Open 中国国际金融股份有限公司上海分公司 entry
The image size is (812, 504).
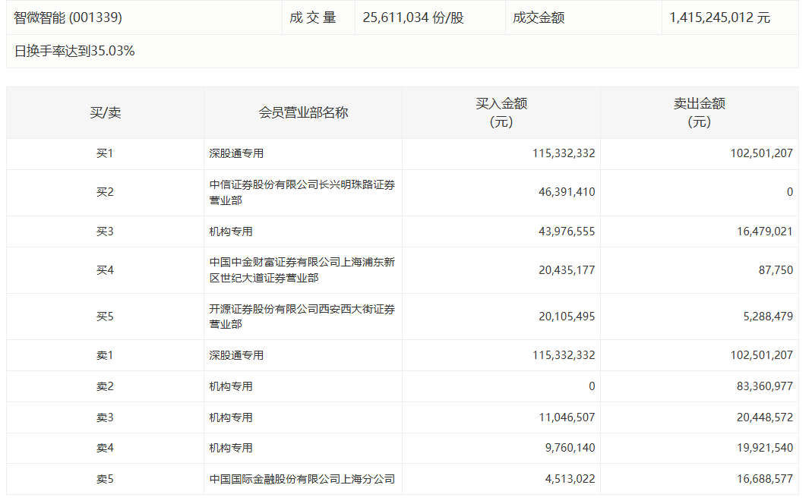pos(302,479)
